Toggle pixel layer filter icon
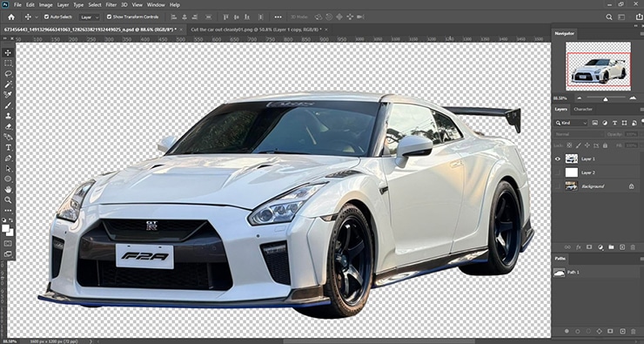Screen dimensions: 644x344 pyautogui.click(x=594, y=123)
